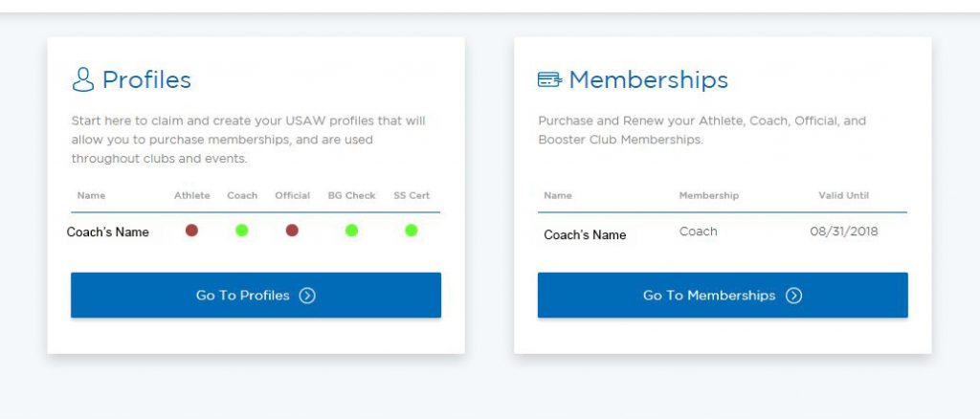Click the green BG Check status dot
Image resolution: width=980 pixels, height=419 pixels.
coord(351,231)
